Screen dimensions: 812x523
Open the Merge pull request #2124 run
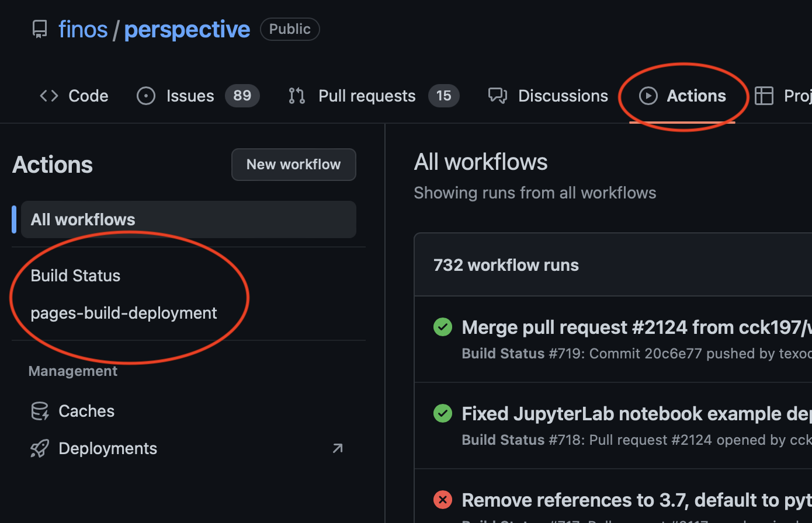637,327
